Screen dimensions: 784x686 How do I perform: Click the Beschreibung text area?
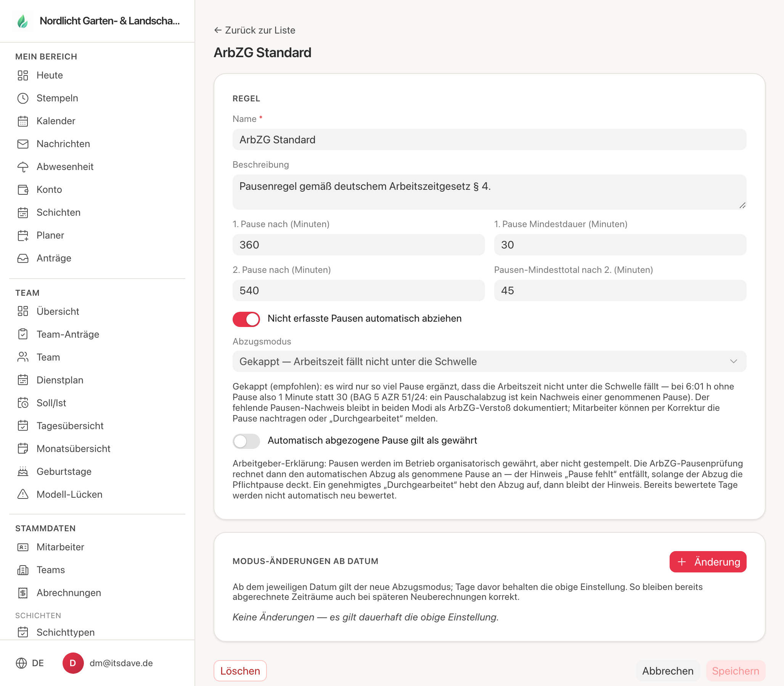[x=489, y=192]
